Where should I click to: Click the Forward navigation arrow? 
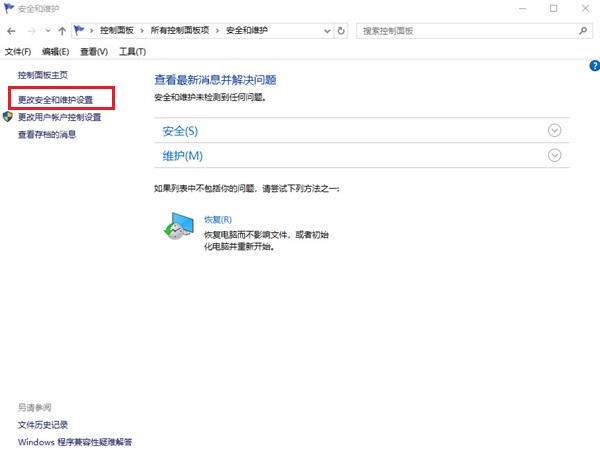click(32, 31)
